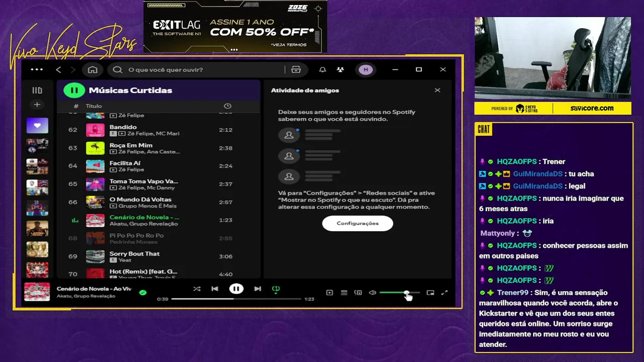
Task: Pause with the green button beside Músicas Curtidas
Action: 74,90
